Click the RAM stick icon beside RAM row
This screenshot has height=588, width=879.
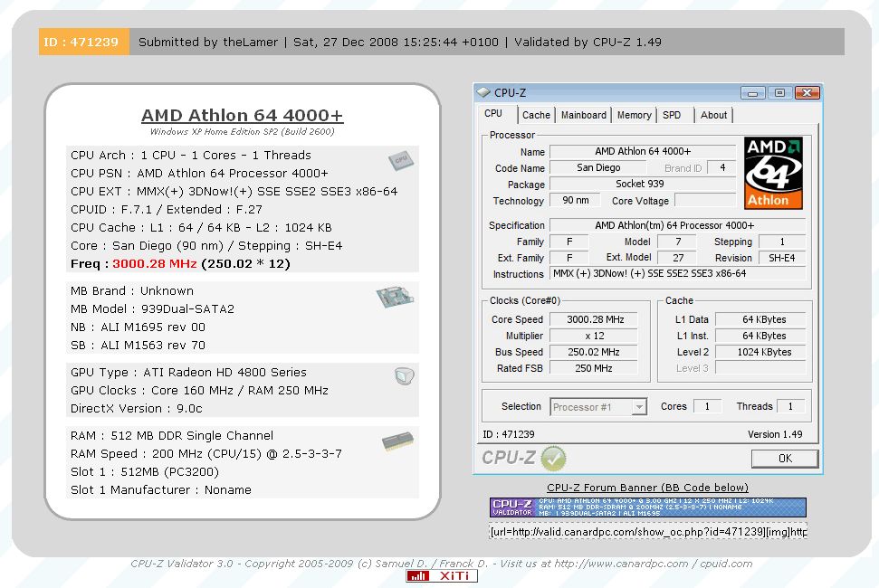tap(397, 441)
